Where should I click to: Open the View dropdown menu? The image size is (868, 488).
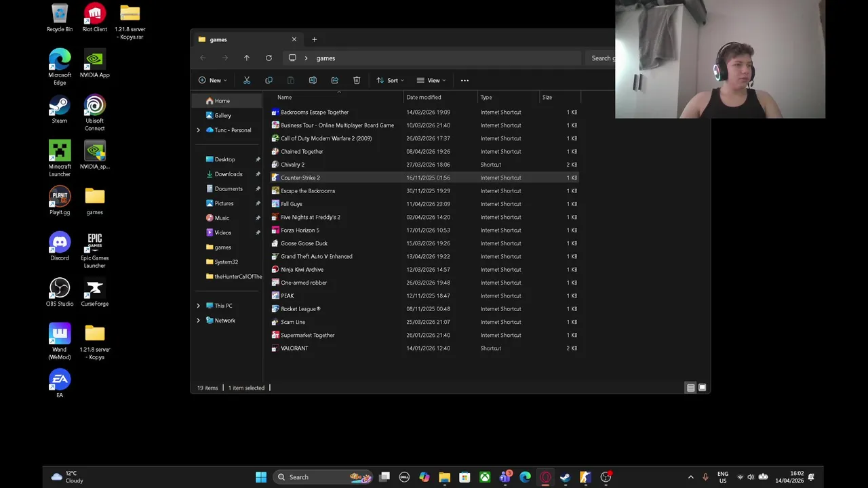(431, 80)
